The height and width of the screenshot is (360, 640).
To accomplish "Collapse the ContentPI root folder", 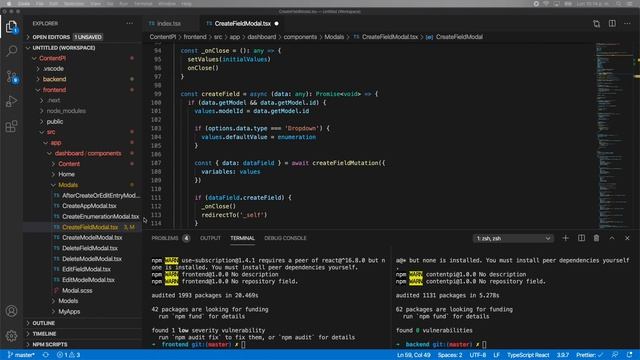I will [82, 58].
